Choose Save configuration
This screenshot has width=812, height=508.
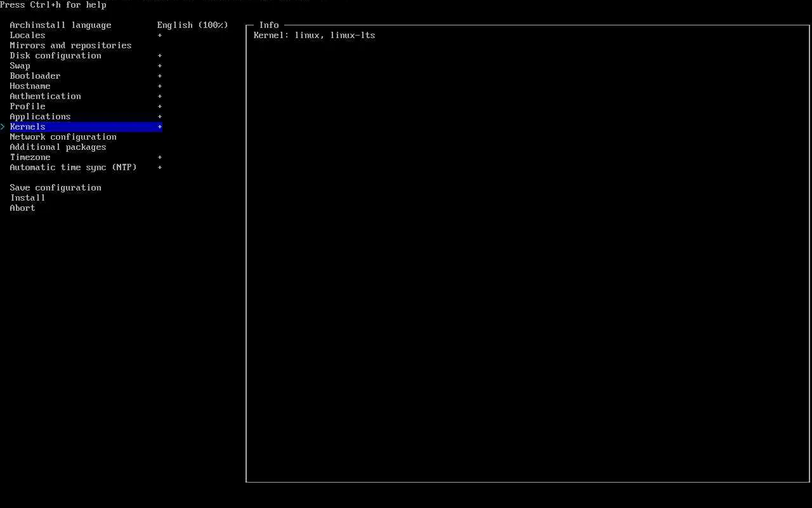click(x=55, y=187)
